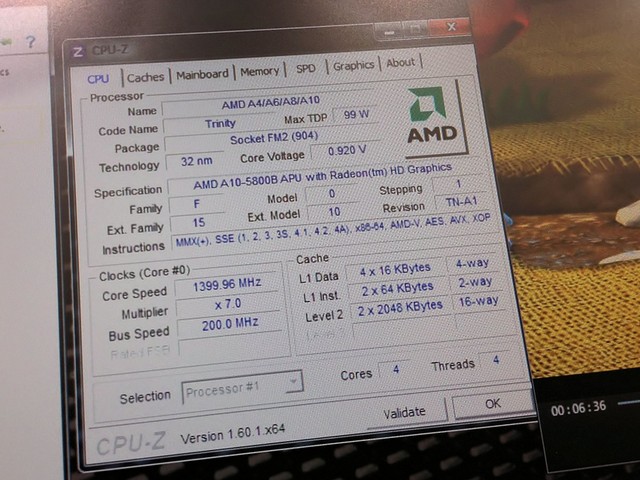
Task: Click the Ext. Model value 10
Action: pyautogui.click(x=334, y=212)
